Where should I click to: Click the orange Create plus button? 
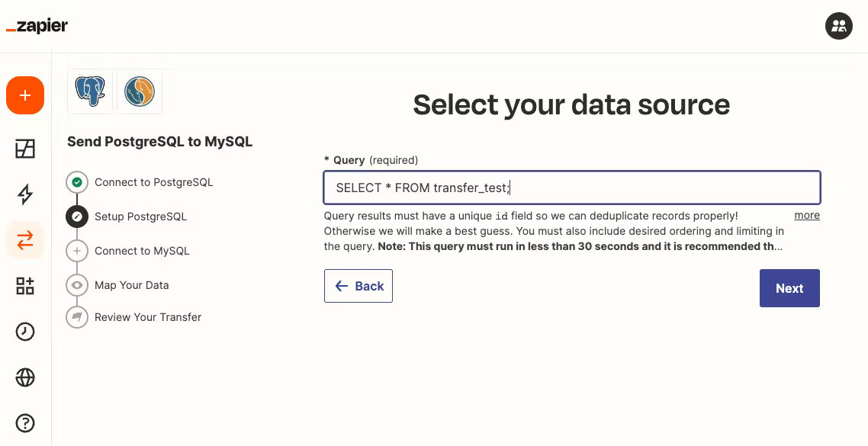pos(25,95)
